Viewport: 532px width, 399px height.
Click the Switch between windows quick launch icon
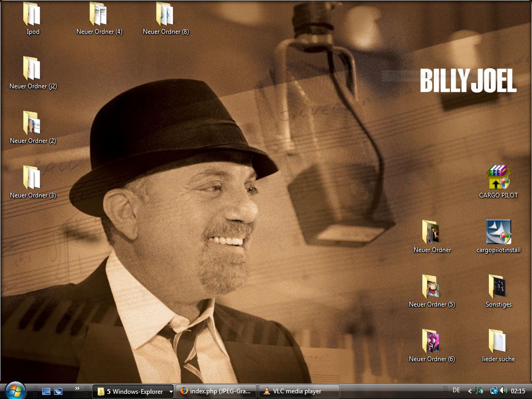pyautogui.click(x=58, y=392)
